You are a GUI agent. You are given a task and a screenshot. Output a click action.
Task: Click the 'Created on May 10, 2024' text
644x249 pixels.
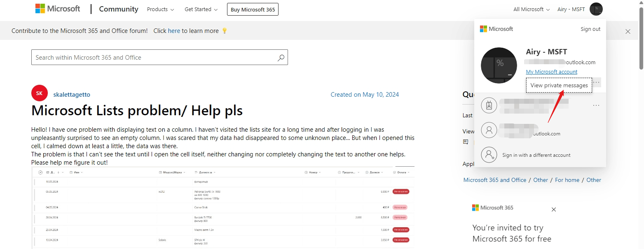click(365, 95)
